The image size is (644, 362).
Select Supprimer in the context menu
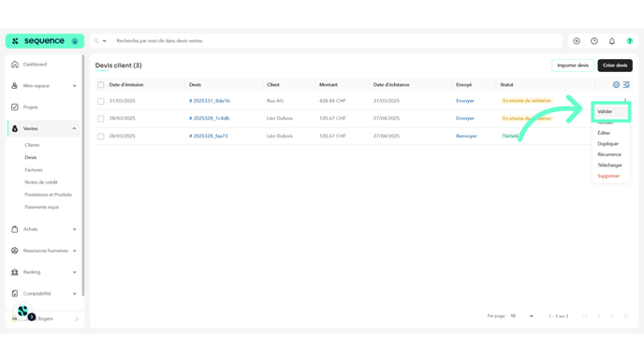pos(608,176)
